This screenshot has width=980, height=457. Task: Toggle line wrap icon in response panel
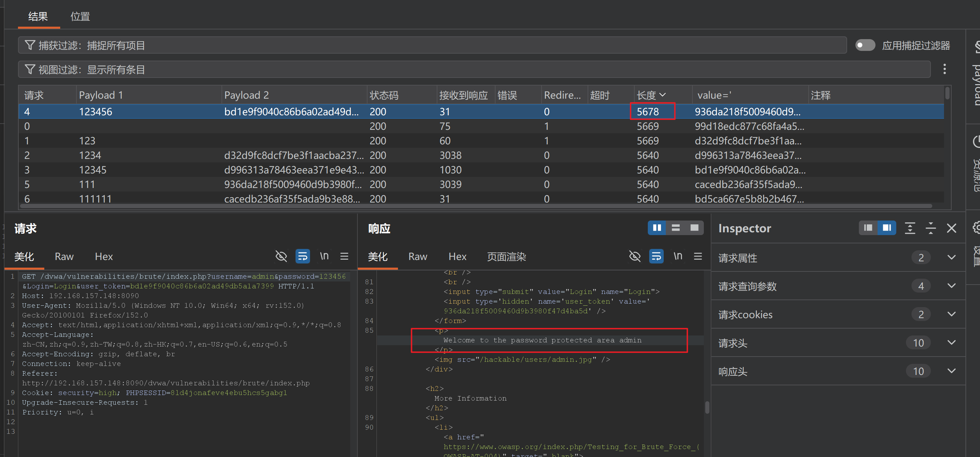(x=657, y=256)
